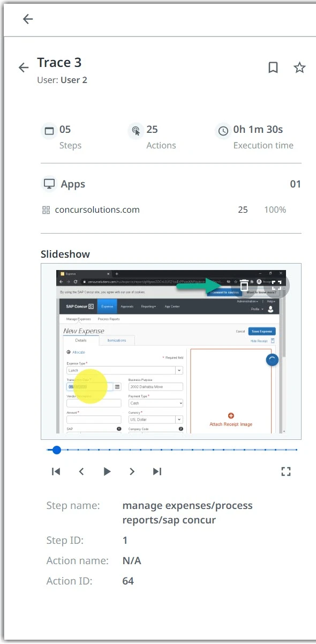Click the Execution time clock icon
Image resolution: width=316 pixels, height=644 pixels.
click(x=223, y=131)
